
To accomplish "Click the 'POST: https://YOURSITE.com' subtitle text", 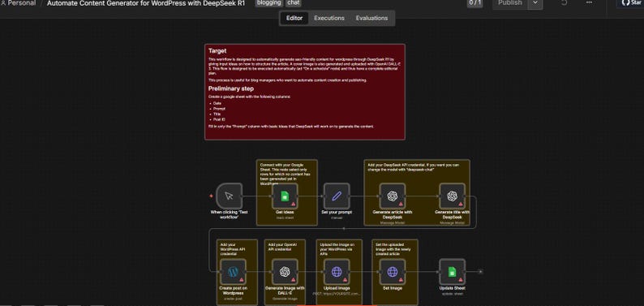I will pos(337,294).
